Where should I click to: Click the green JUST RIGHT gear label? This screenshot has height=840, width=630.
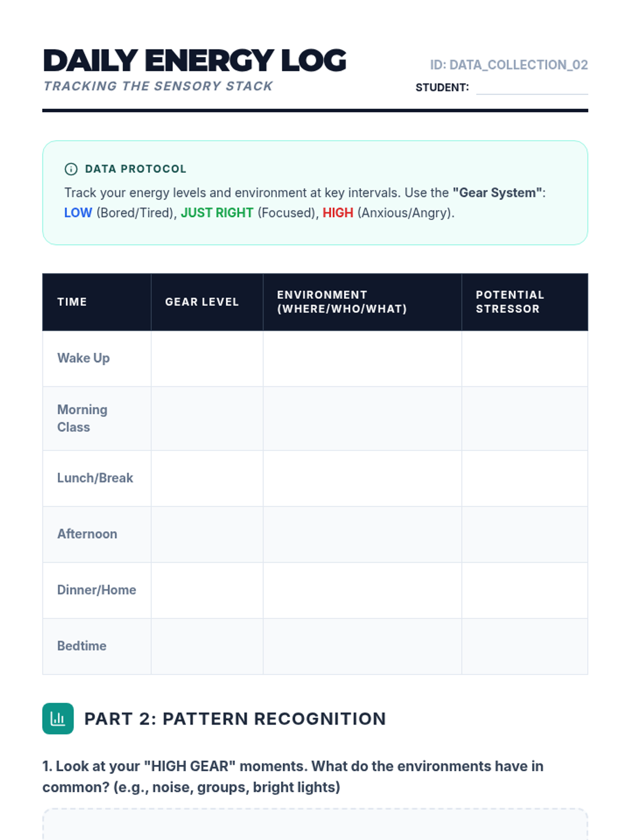click(217, 213)
